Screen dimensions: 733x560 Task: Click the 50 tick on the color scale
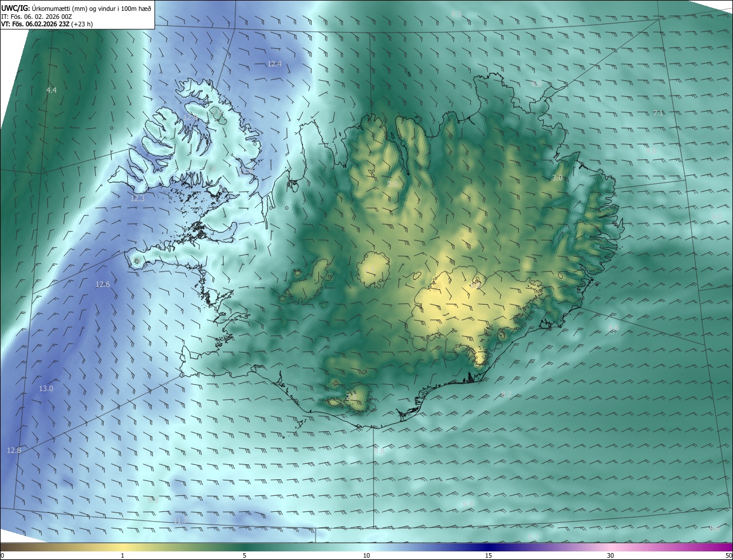coord(728,555)
